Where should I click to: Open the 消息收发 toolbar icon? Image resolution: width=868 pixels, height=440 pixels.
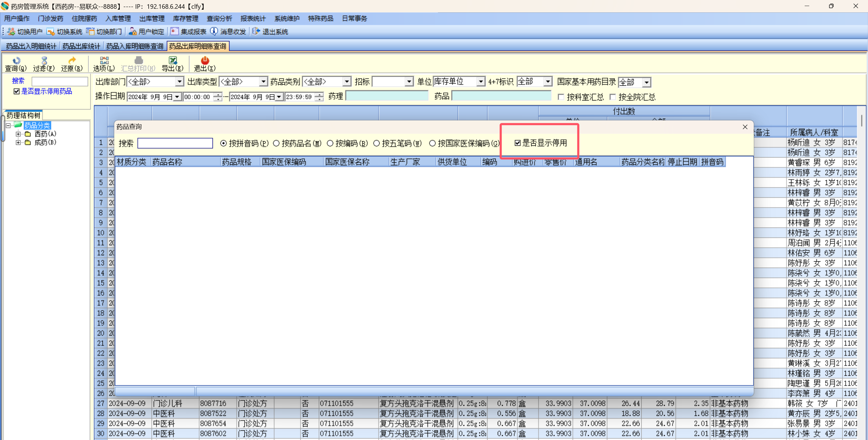point(214,32)
